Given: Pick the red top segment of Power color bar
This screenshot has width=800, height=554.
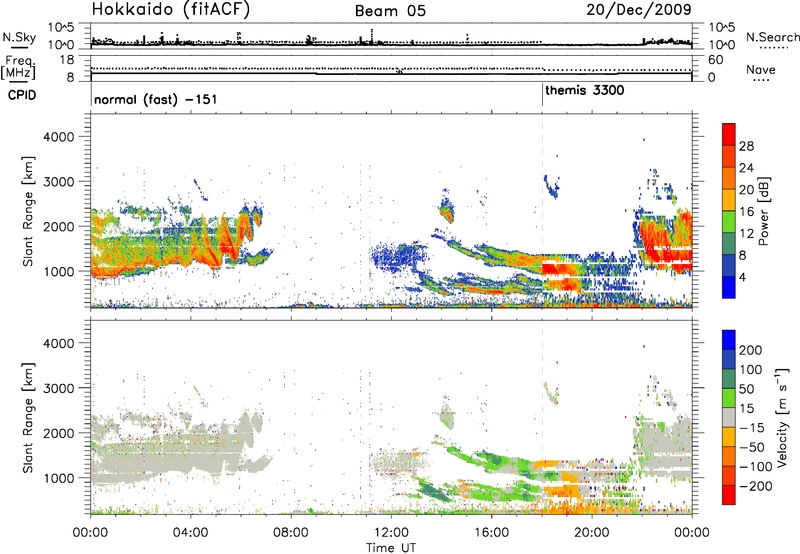Looking at the screenshot, I should [729, 134].
